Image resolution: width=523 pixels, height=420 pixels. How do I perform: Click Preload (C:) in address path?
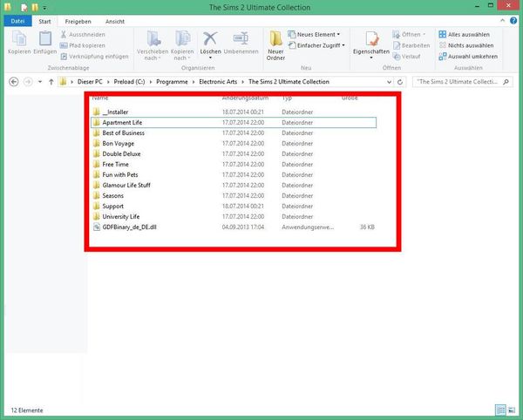pos(129,82)
